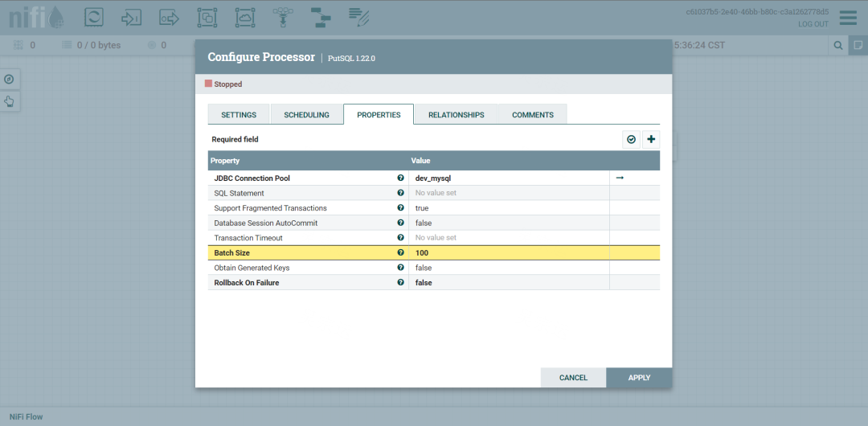Select the Transaction Timeout property name
The height and width of the screenshot is (426, 868).
click(248, 238)
